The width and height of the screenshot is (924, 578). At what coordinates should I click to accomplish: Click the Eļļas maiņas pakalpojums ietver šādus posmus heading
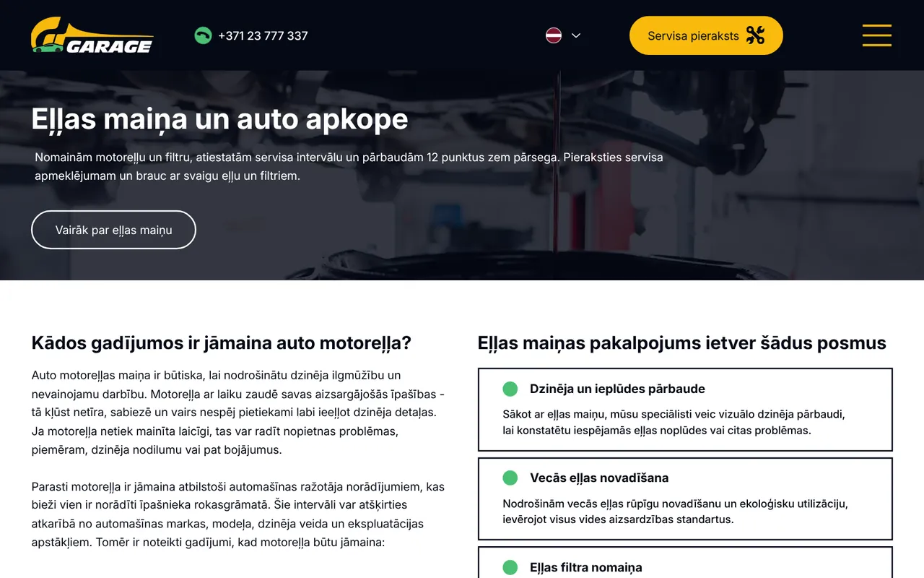(682, 343)
